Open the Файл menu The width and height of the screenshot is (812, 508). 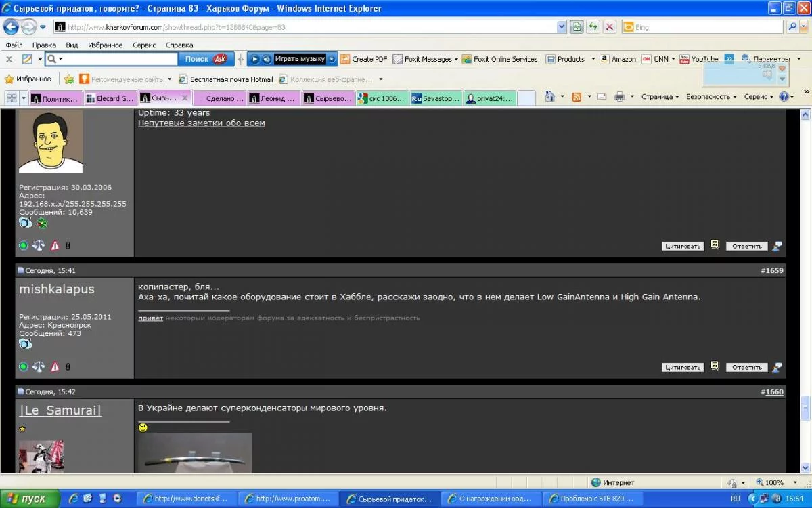[14, 45]
